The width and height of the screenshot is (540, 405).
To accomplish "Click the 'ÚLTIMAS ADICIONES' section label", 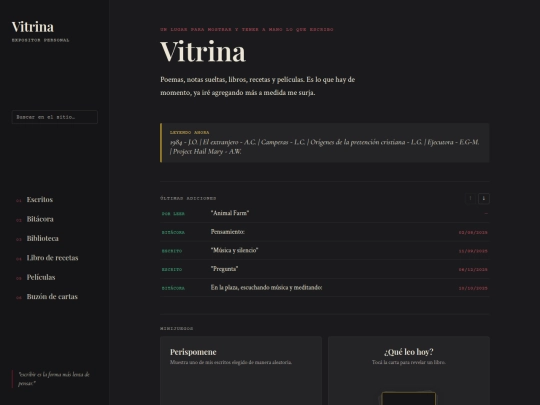I will [x=188, y=198].
